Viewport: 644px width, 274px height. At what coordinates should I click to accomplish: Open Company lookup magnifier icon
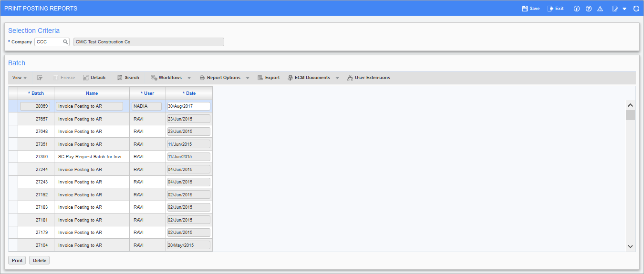click(66, 42)
